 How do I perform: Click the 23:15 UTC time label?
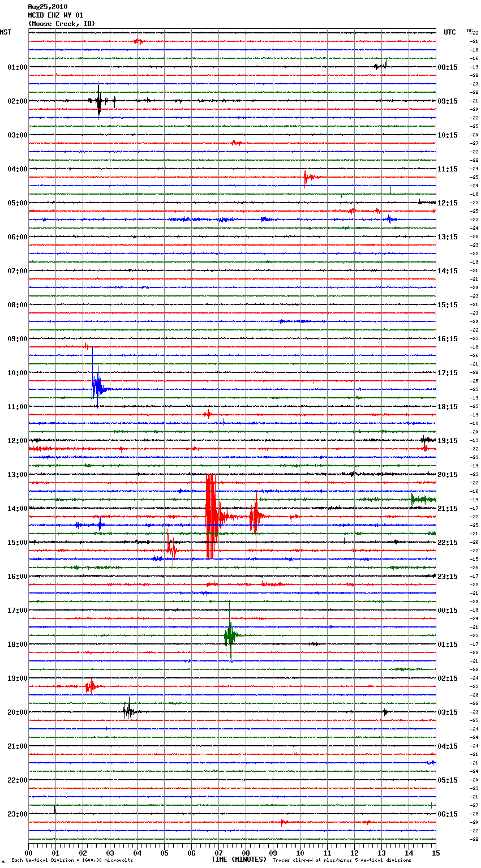pyautogui.click(x=448, y=577)
